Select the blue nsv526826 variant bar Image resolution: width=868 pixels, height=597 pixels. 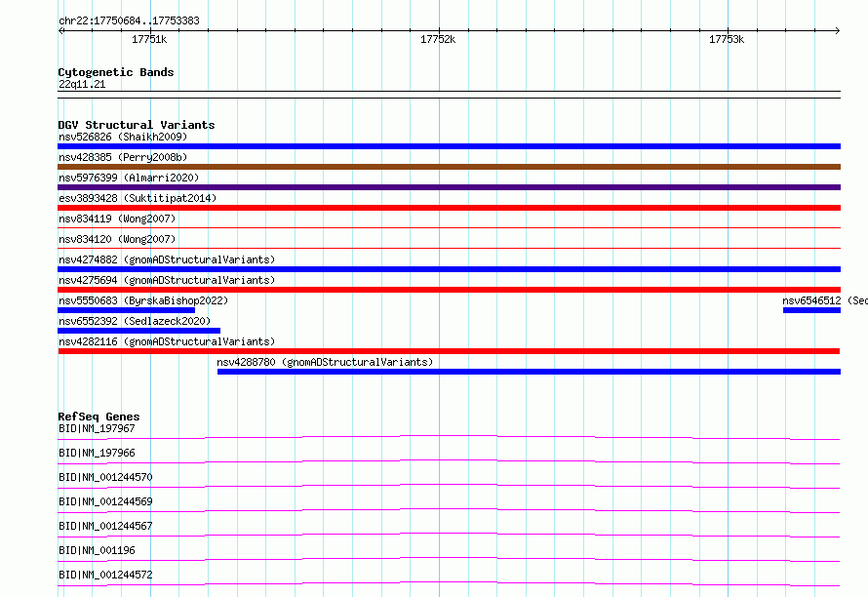449,146
